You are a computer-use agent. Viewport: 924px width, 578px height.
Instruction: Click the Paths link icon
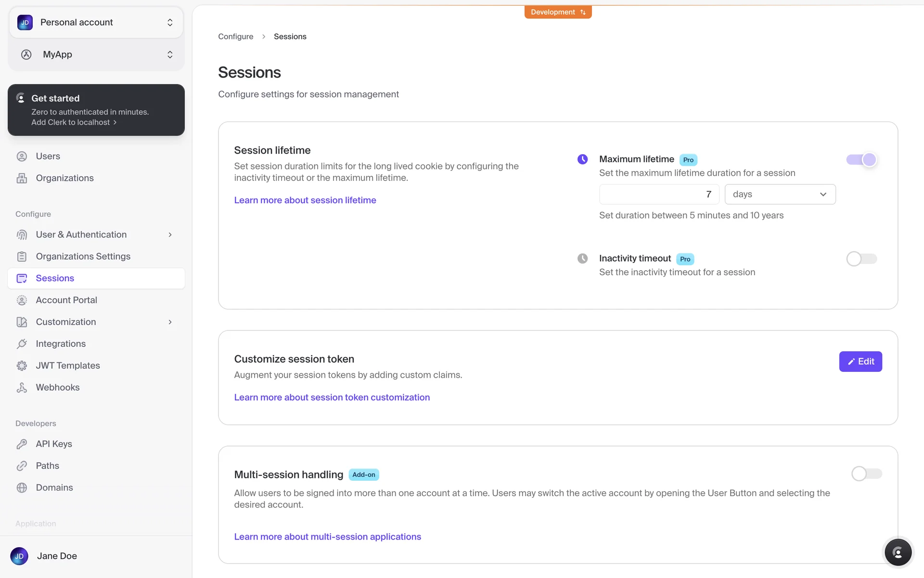click(22, 466)
